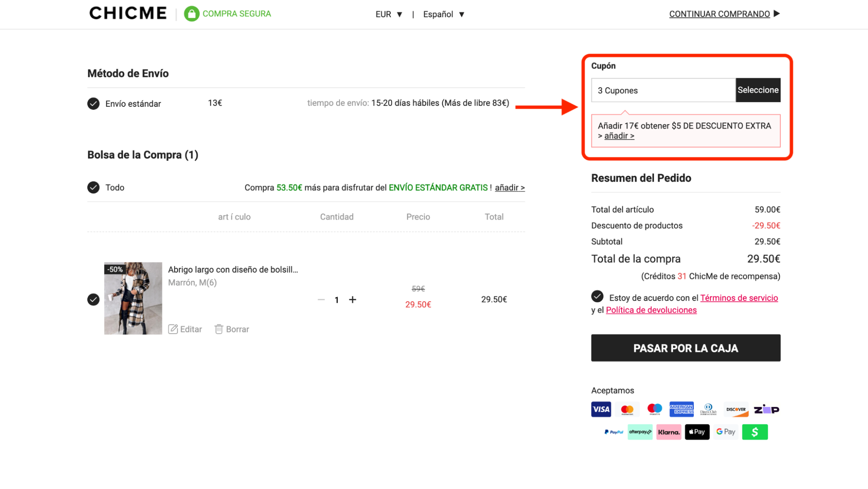Toggle the Envío estándar shipping option
This screenshot has width=868, height=489.
pos(93,104)
